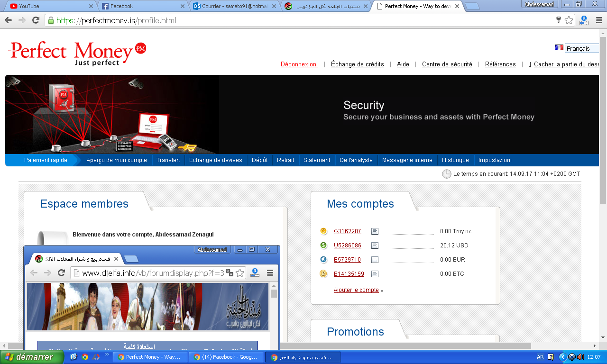Click Paiement rapide button
This screenshot has width=607, height=364.
click(x=46, y=160)
